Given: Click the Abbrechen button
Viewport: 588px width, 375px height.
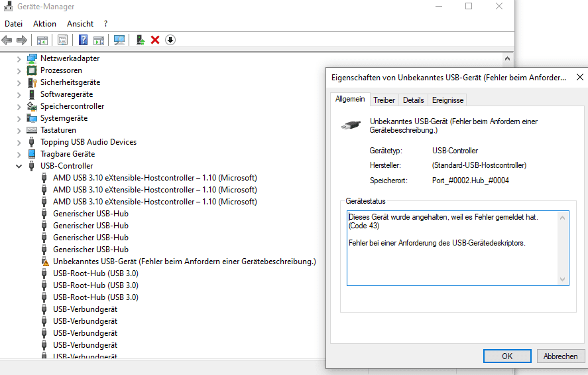Looking at the screenshot, I should point(561,356).
